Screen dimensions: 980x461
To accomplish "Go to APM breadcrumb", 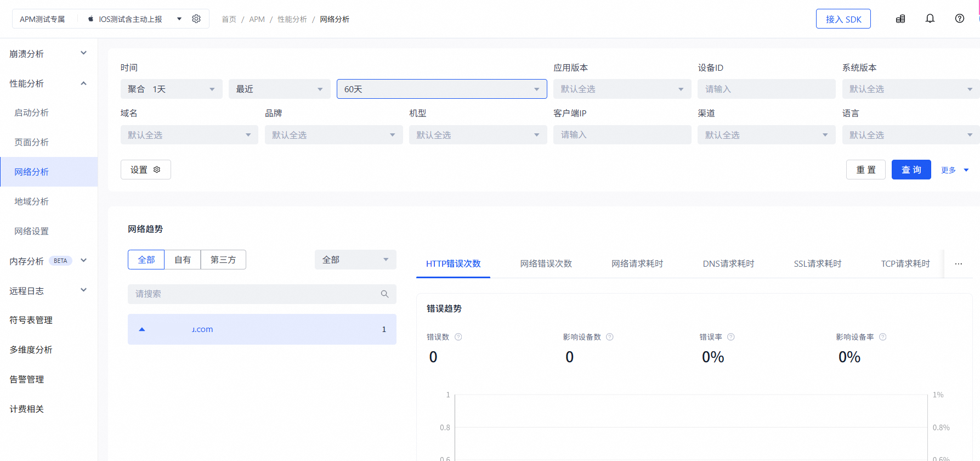I will 257,19.
